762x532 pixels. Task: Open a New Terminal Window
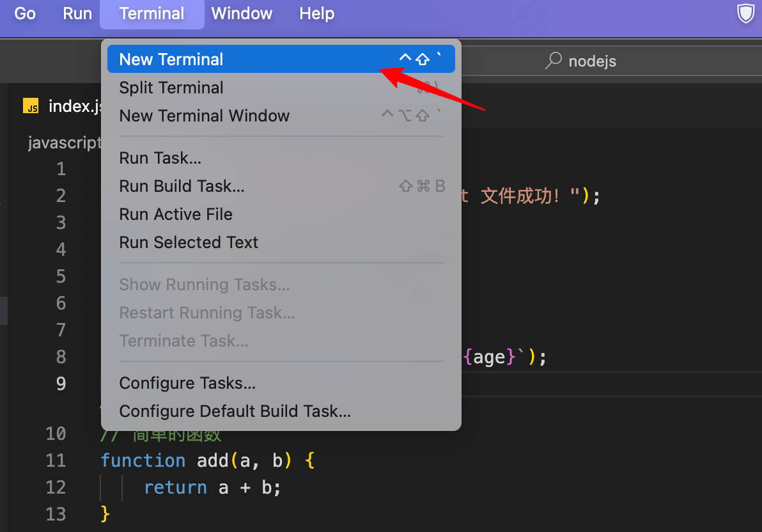pos(204,116)
